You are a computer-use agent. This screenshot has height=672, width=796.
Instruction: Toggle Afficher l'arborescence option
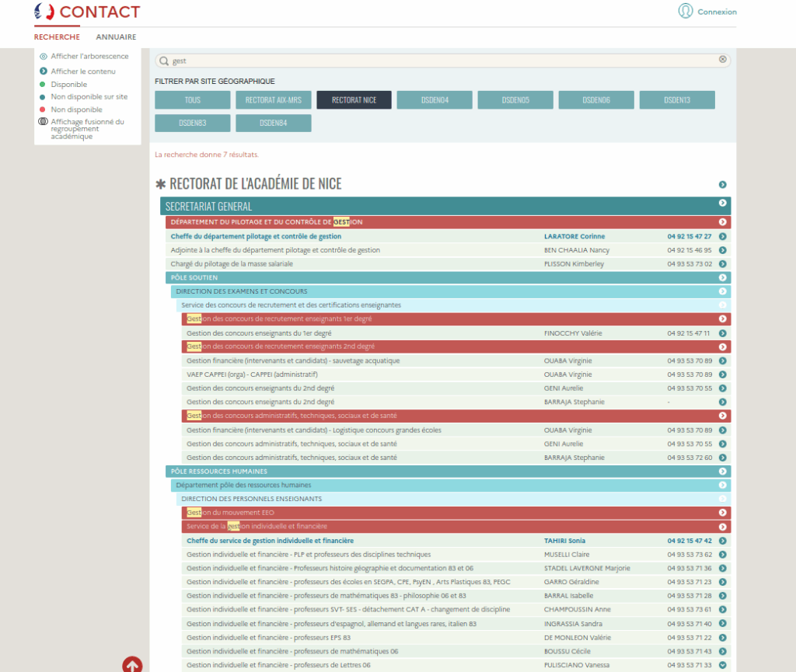[x=43, y=57]
